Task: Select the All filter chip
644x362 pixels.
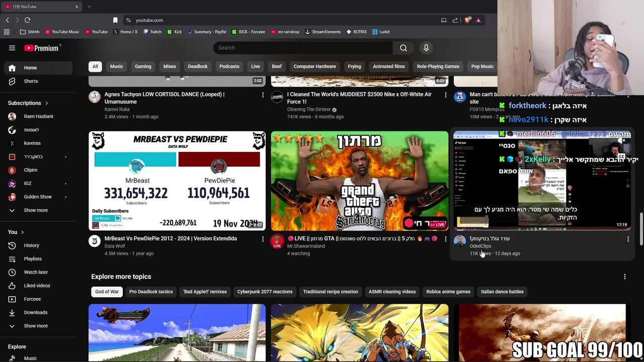Action: pos(95,66)
